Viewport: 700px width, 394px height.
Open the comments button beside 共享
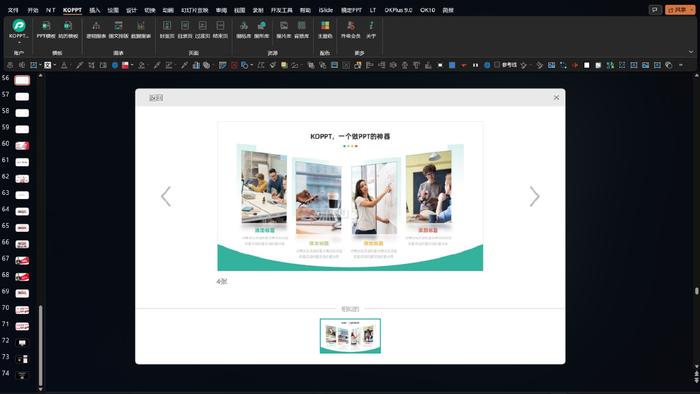coord(654,10)
